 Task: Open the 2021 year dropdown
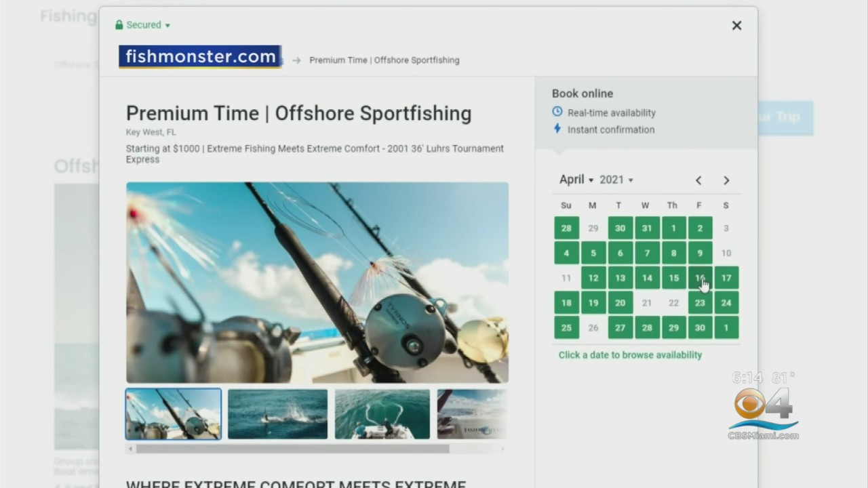coord(616,180)
